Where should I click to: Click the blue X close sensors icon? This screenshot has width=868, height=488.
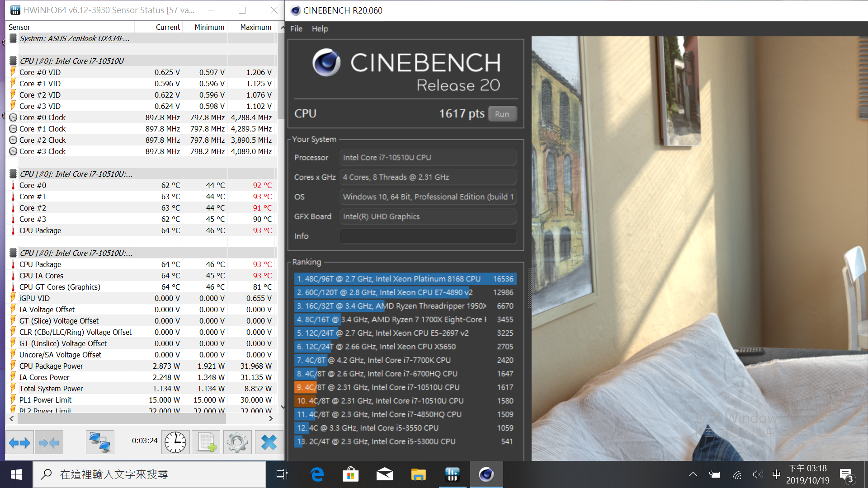click(269, 442)
